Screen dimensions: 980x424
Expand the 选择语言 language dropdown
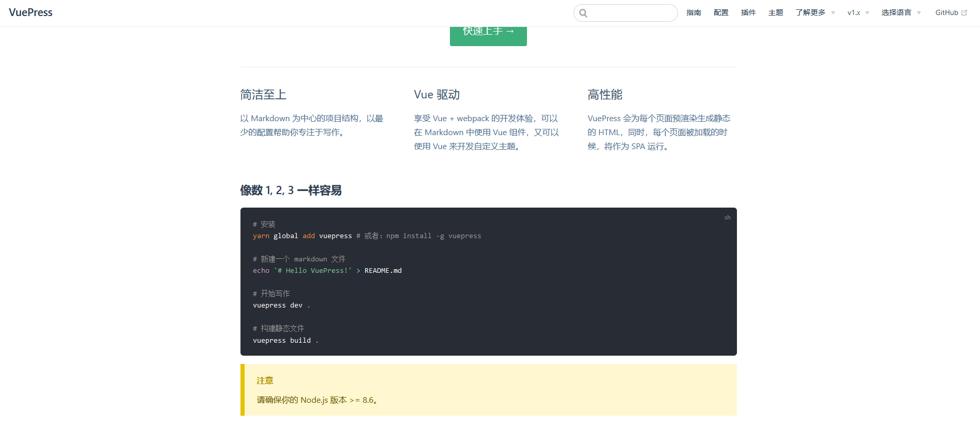coord(901,12)
